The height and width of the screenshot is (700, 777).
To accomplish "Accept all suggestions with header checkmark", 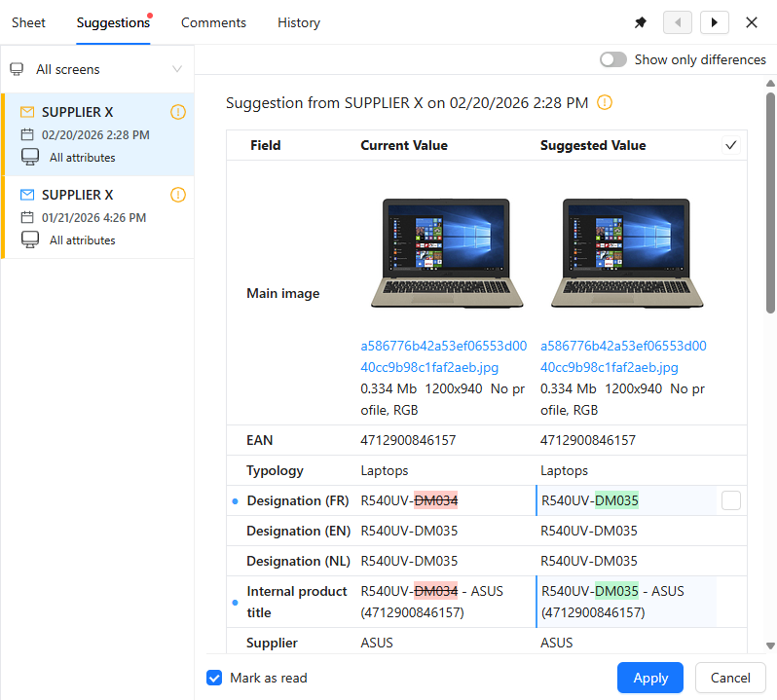I will [731, 145].
